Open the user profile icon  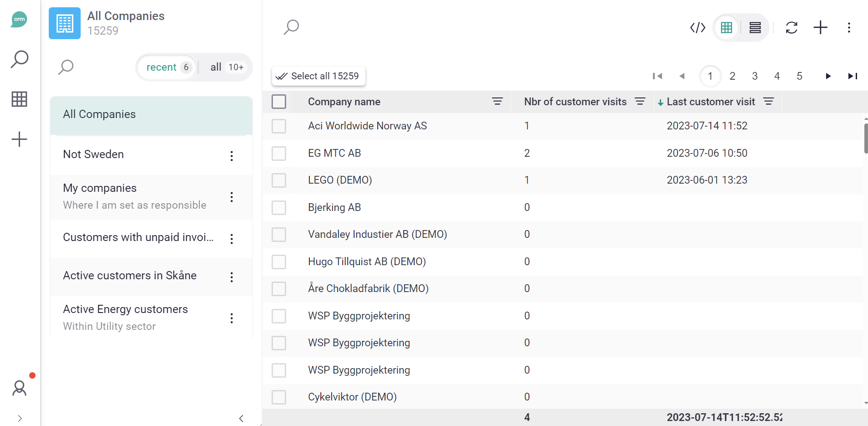tap(20, 388)
